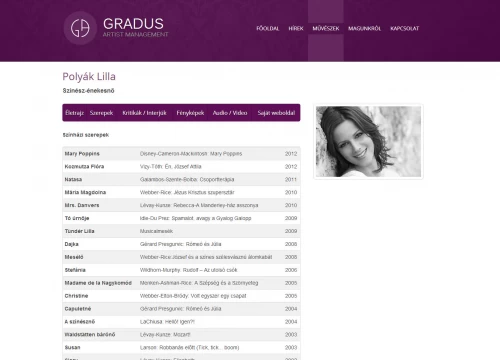Open the Fényképek tab
The image size is (500, 360).
[x=190, y=113]
